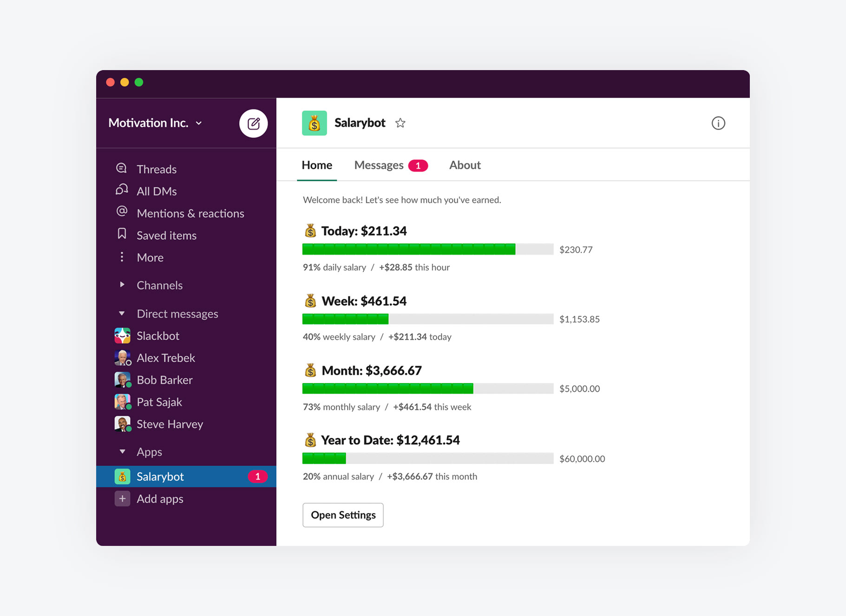846x616 pixels.
Task: Click the 91% daily salary text
Action: tap(334, 267)
